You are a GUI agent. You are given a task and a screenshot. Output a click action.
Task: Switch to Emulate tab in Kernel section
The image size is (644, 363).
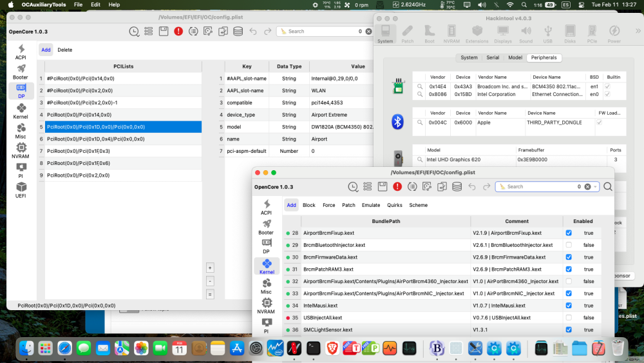[x=371, y=205]
